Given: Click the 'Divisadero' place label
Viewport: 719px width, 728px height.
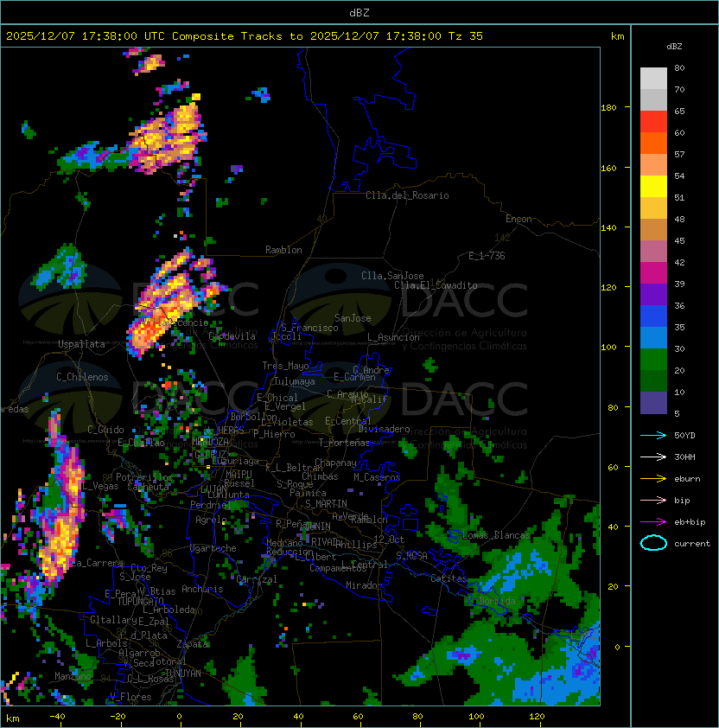Looking at the screenshot, I should [x=385, y=429].
